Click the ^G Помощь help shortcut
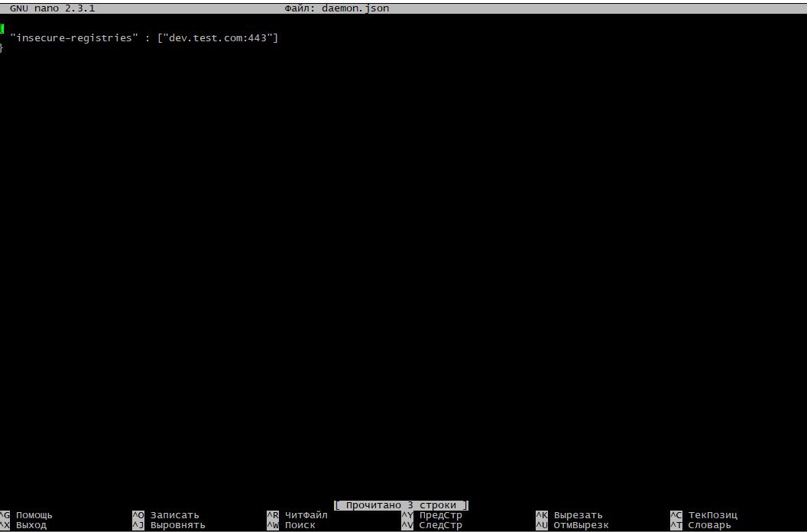This screenshot has height=532, width=807. (x=26, y=515)
